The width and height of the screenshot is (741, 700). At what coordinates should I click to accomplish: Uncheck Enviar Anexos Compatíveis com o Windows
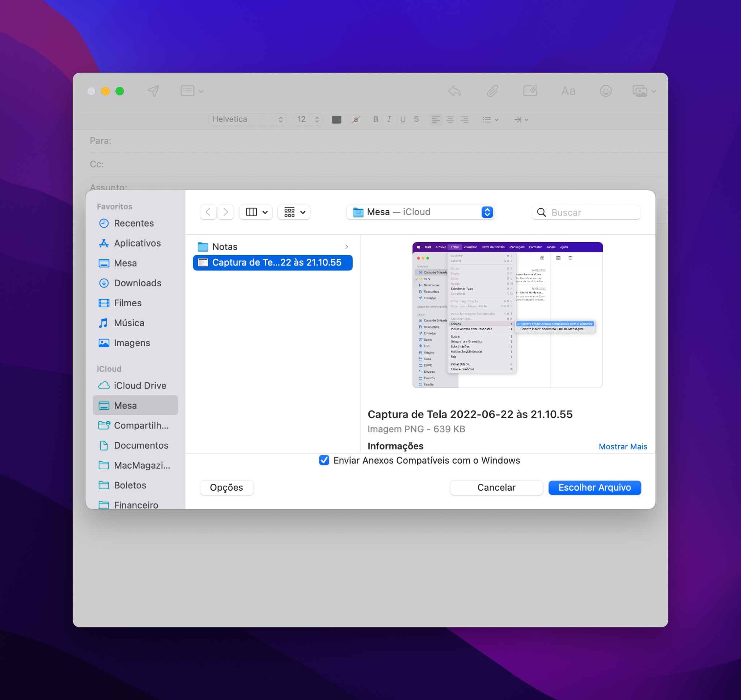click(x=324, y=460)
